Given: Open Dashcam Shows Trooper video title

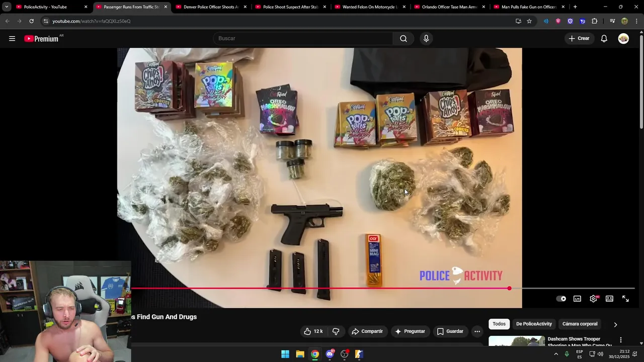Looking at the screenshot, I should (x=580, y=342).
